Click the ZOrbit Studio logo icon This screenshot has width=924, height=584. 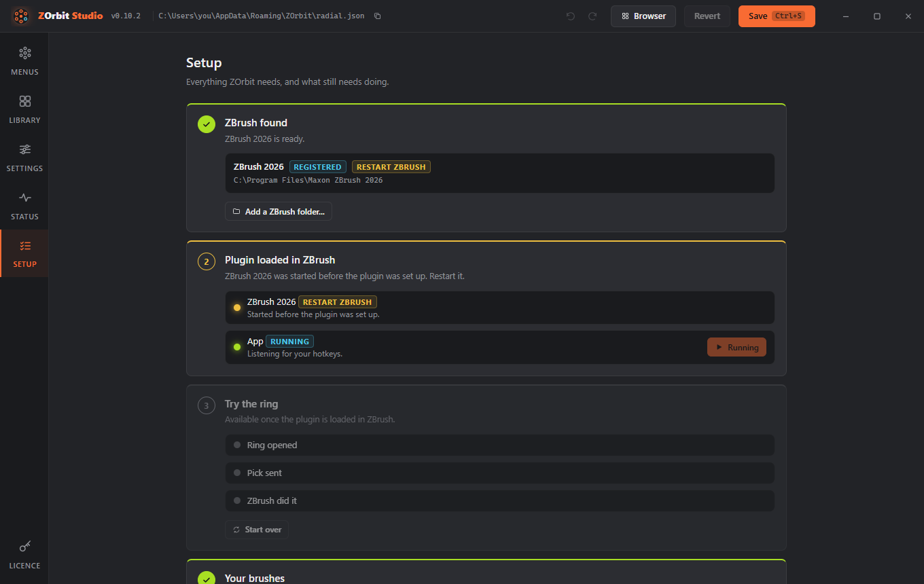pos(21,16)
